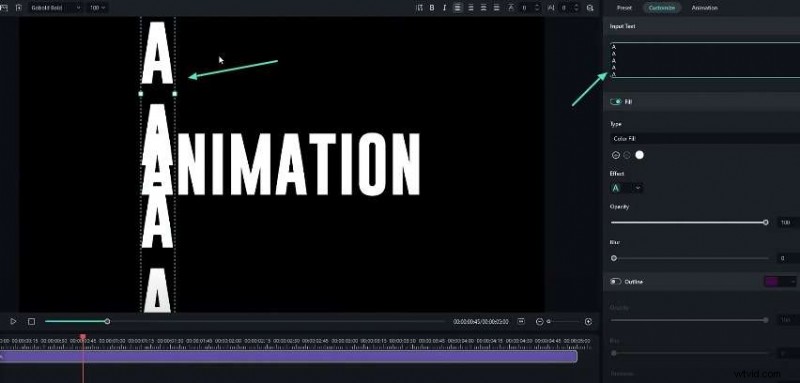Adjust the line spacing stepper arrows

click(577, 8)
